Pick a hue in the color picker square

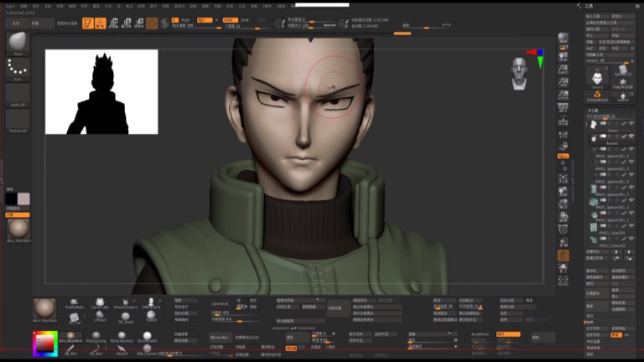tap(45, 344)
